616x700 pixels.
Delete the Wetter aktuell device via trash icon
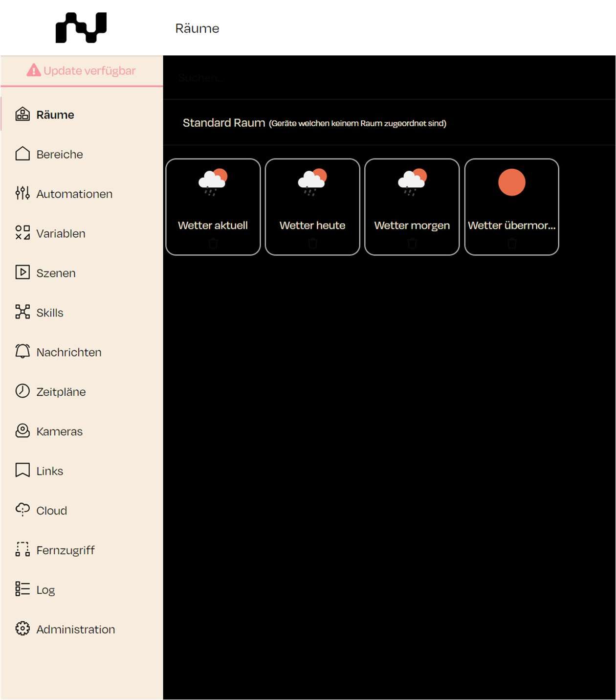click(213, 243)
